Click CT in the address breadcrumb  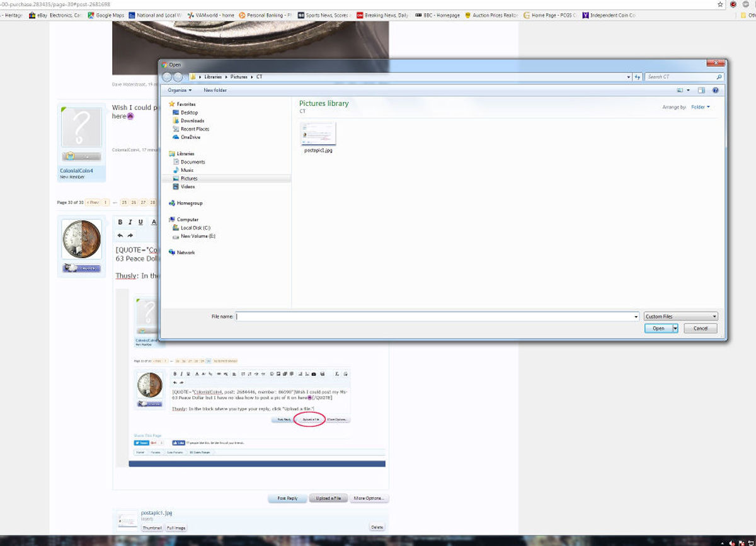point(259,77)
